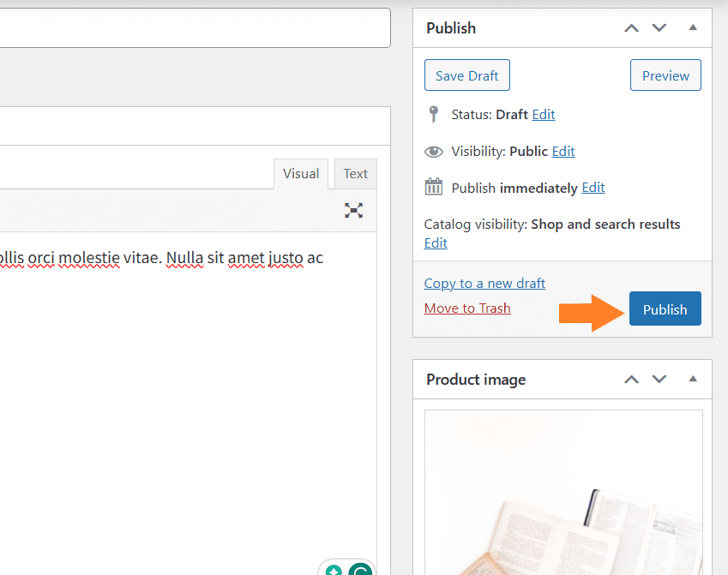
Task: Click the blue Publish button
Action: (x=665, y=308)
